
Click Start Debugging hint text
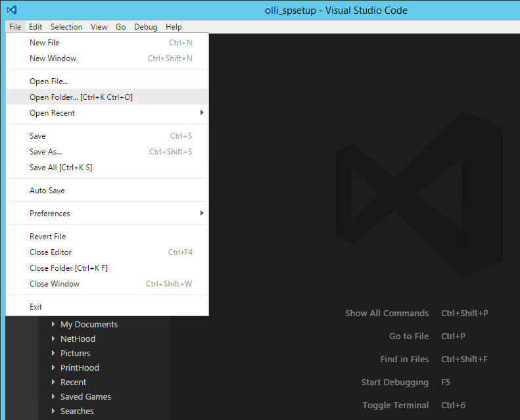(x=394, y=383)
